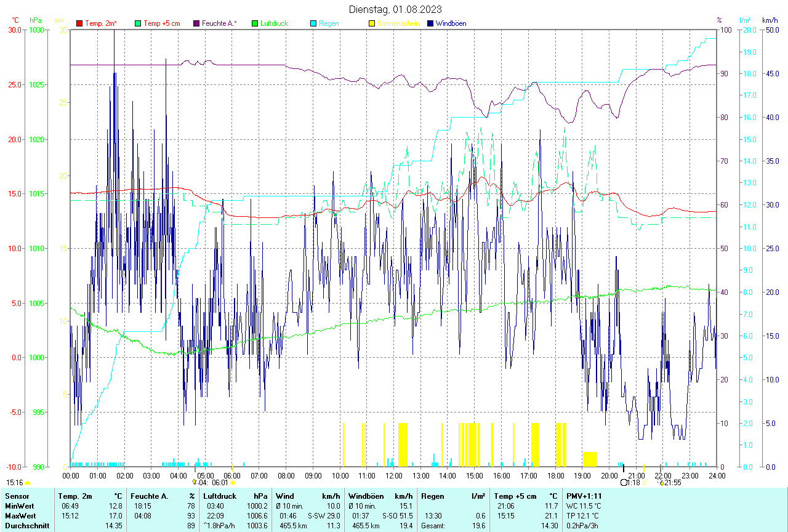Select the dark blue Windböen legend swatch
788x532 pixels.
tap(430, 23)
